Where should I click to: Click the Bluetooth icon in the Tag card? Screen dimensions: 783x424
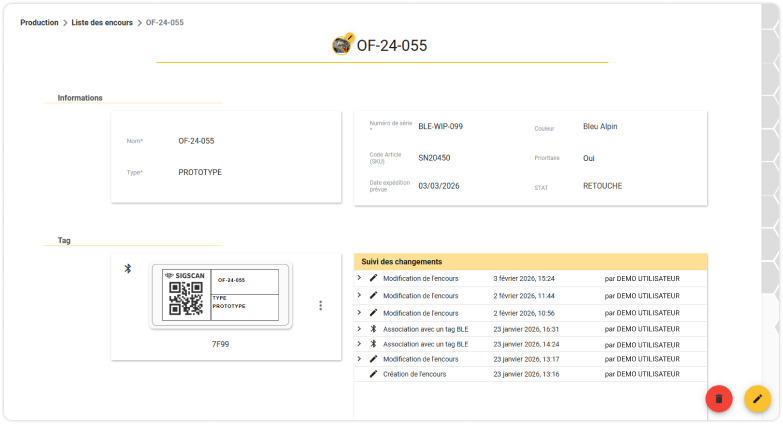click(128, 269)
